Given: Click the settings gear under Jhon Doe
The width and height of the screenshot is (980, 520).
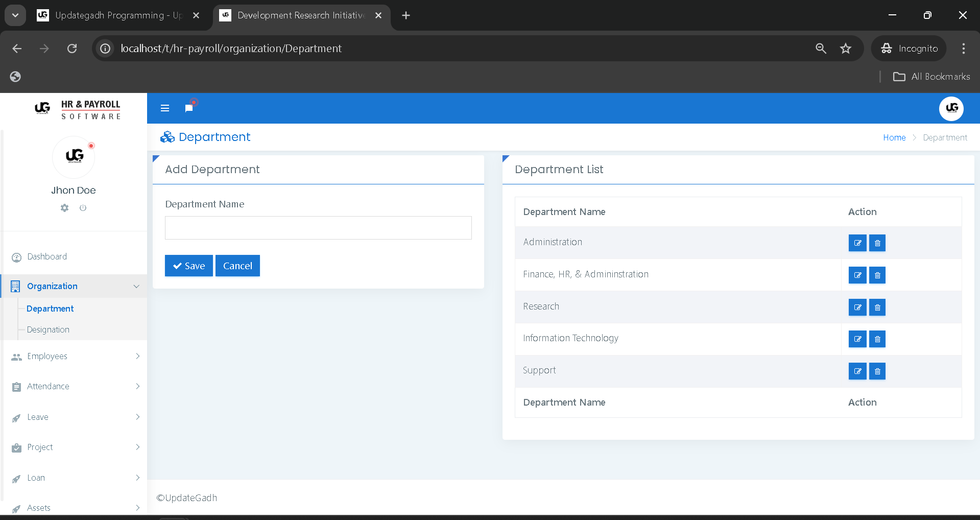Looking at the screenshot, I should 64,208.
